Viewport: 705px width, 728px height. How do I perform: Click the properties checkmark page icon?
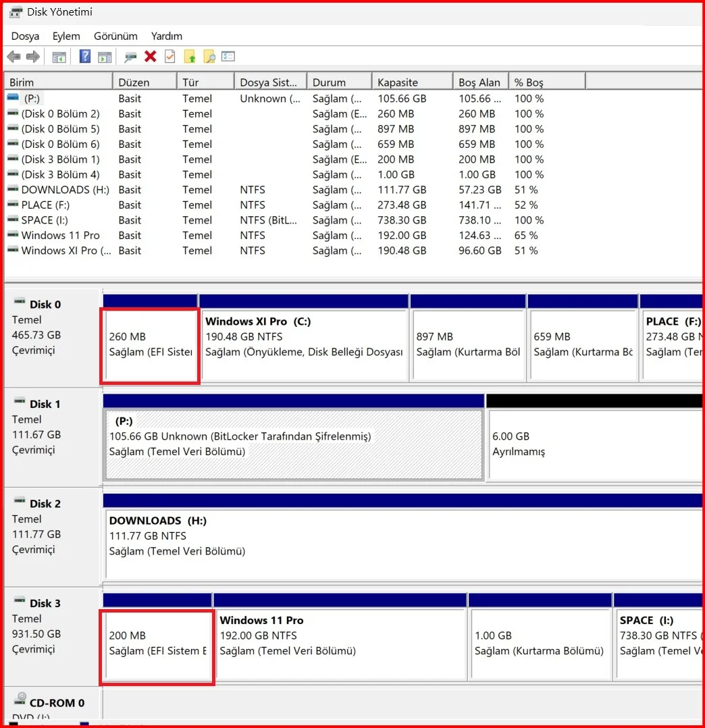click(x=170, y=57)
